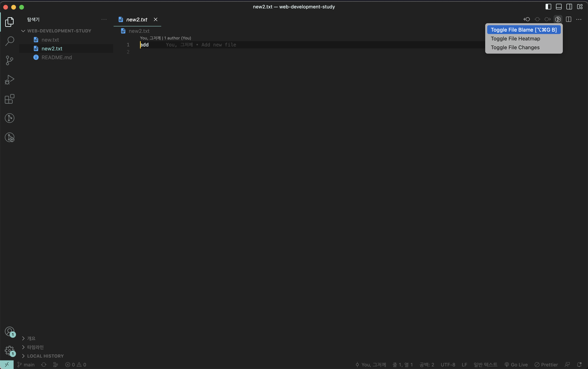Open the Search view in activity bar

[x=10, y=41]
